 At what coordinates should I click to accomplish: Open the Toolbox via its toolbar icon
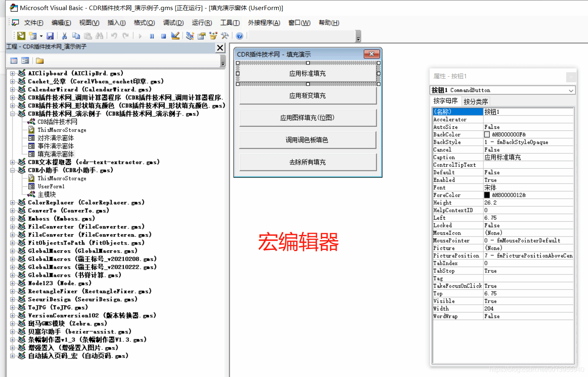click(x=225, y=36)
